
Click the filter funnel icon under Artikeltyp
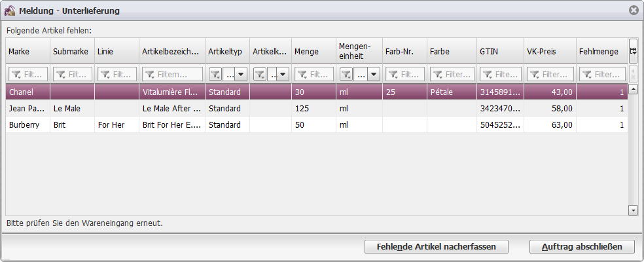215,75
